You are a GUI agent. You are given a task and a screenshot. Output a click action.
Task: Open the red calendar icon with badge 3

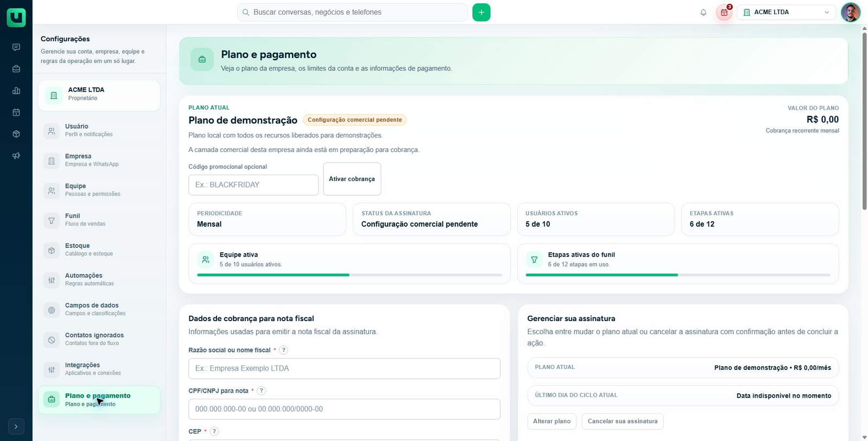point(724,12)
